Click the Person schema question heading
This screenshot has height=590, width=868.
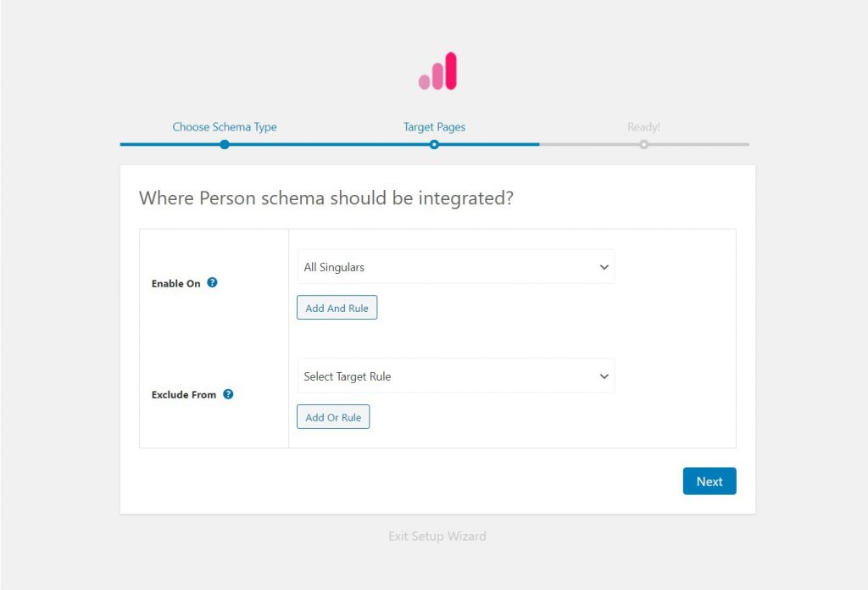tap(326, 198)
